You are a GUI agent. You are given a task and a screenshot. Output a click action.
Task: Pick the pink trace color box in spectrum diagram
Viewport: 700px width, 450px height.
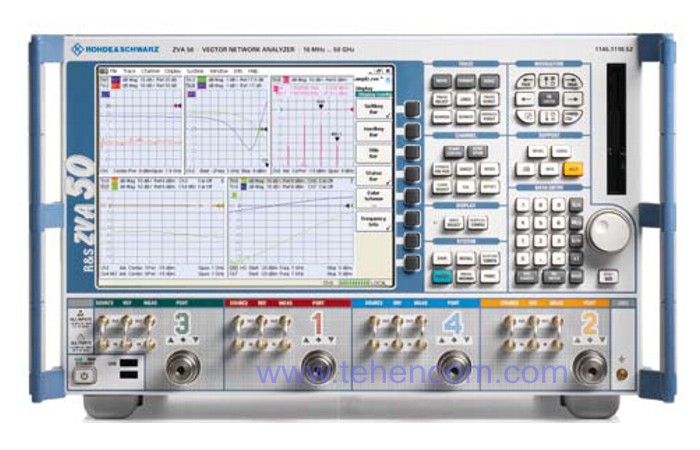[285, 80]
